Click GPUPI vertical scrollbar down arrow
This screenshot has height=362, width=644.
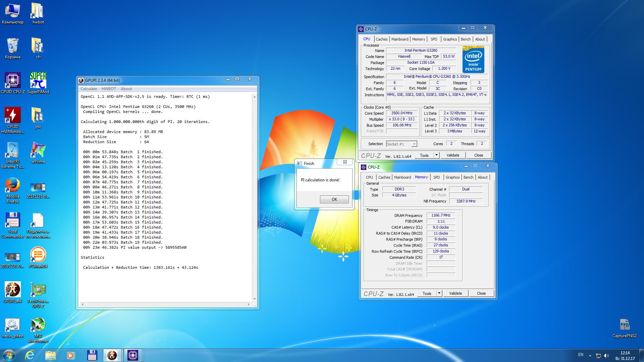pos(255,299)
